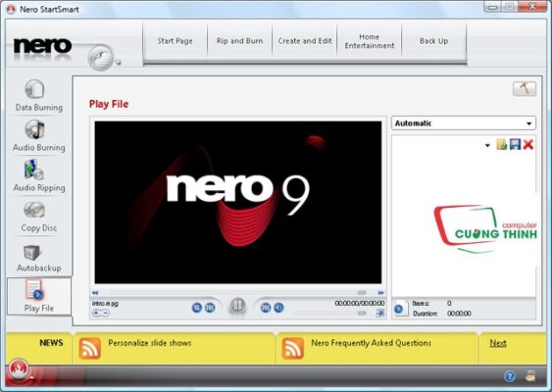Click the Personalize slide shows RSS icon
This screenshot has height=392, width=552.
tap(90, 348)
